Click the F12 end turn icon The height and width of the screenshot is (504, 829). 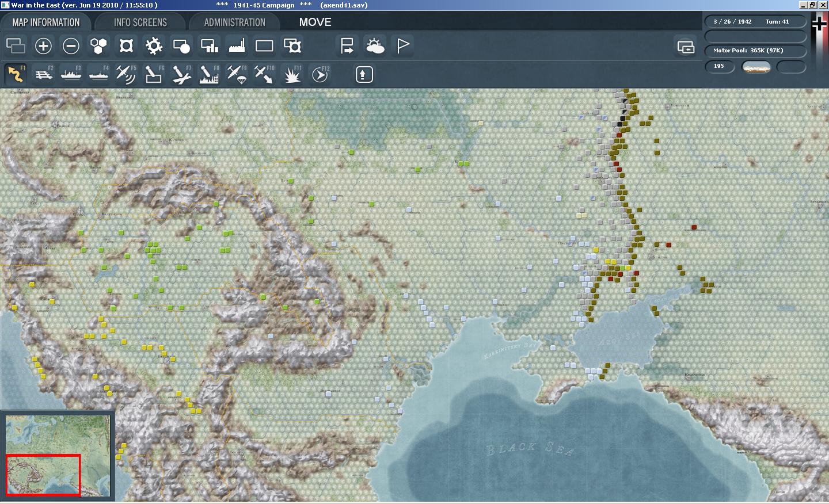320,74
